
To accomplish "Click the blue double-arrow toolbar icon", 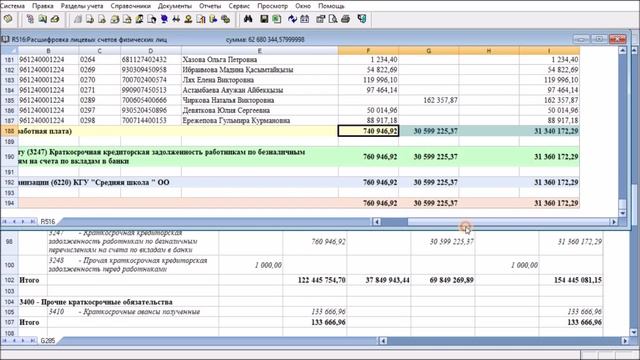I will [x=176, y=19].
